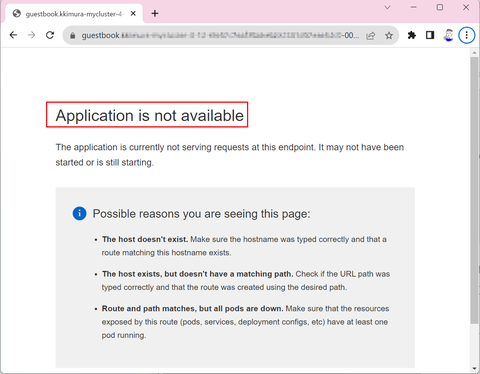Click the blue info icon
The width and height of the screenshot is (480, 374).
point(79,213)
